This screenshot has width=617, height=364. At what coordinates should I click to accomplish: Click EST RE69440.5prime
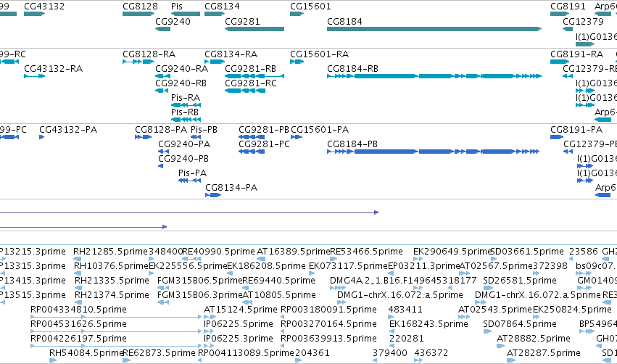(247, 288)
